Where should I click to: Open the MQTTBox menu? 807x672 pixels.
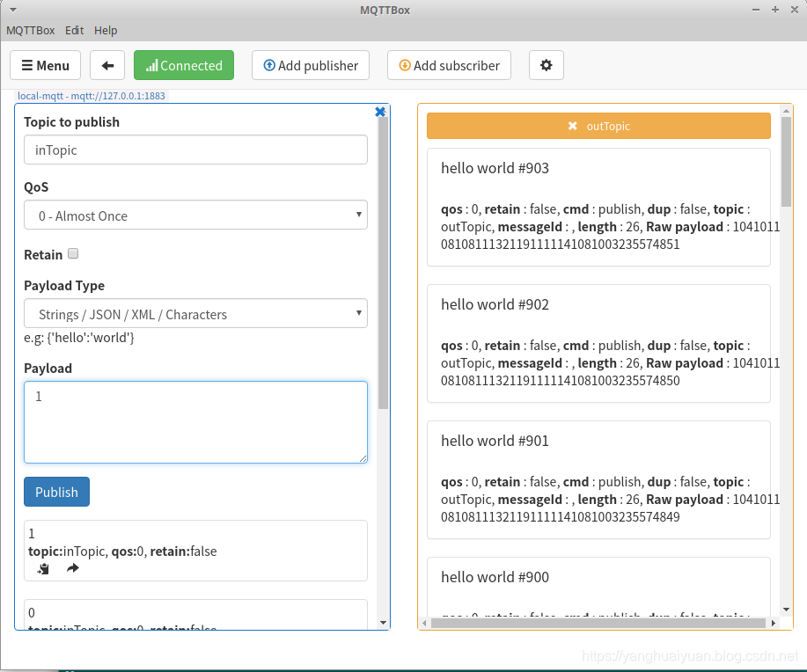pos(31,31)
